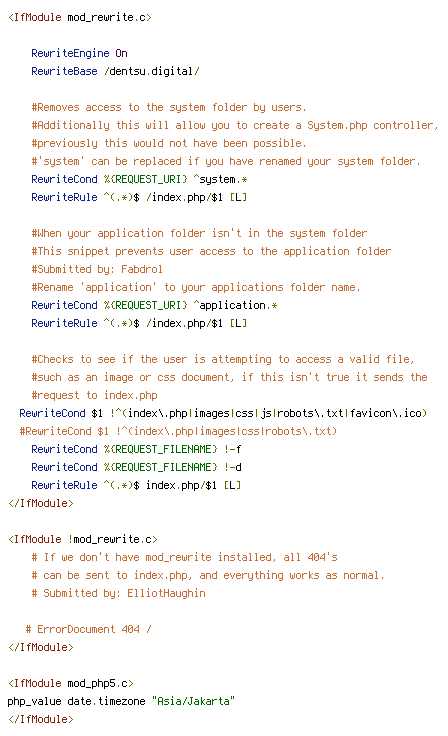
Task: Click the 'Submitted by: ElliotHaughin' comment
Action: (x=118, y=593)
